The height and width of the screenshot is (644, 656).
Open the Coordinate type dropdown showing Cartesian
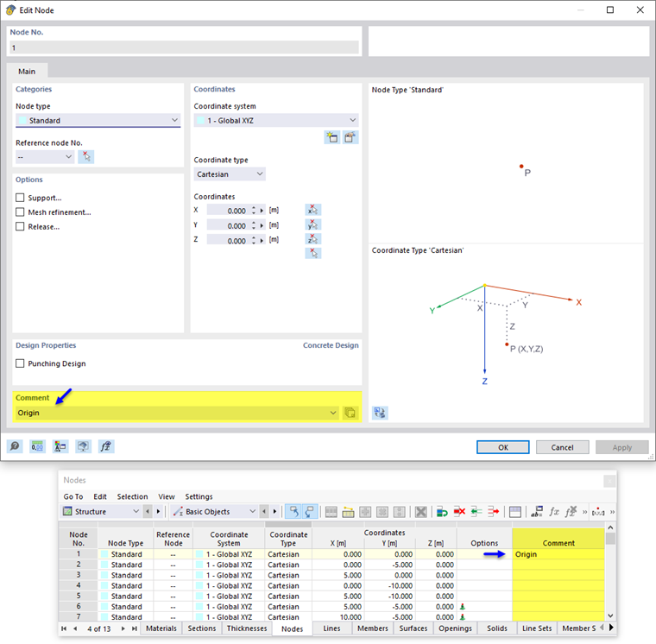230,174
